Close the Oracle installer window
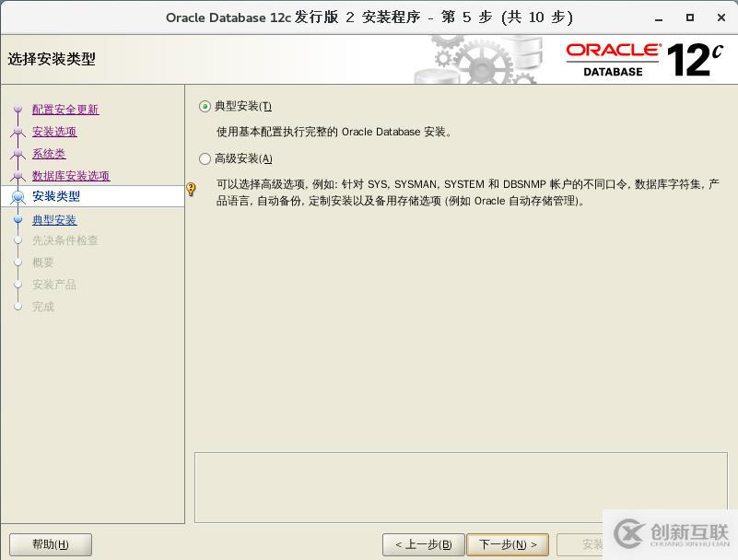This screenshot has height=560, width=738. tap(721, 17)
